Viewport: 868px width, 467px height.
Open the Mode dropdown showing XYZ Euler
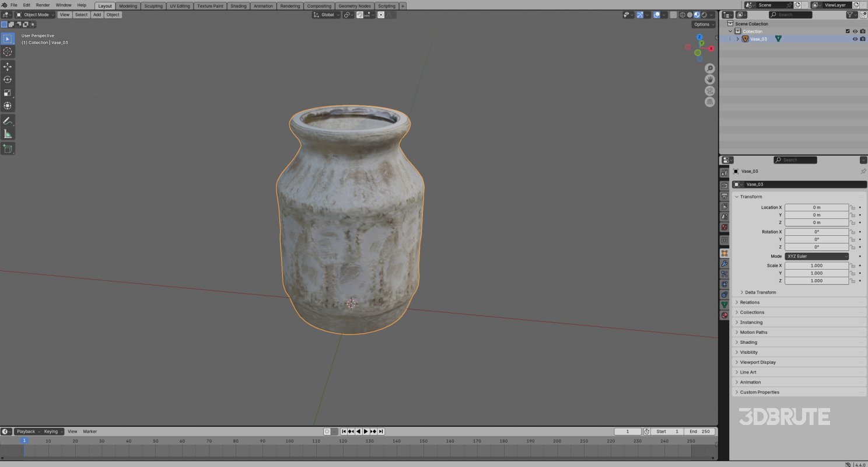pos(816,256)
